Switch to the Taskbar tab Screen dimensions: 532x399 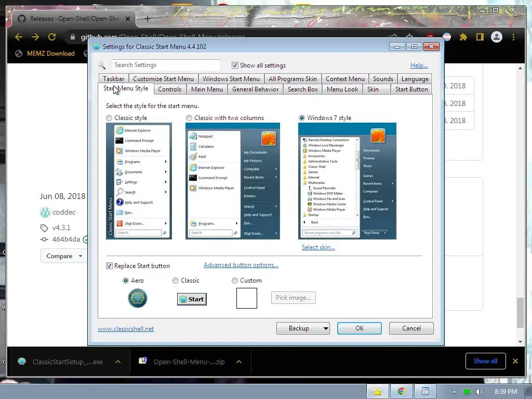tap(114, 79)
